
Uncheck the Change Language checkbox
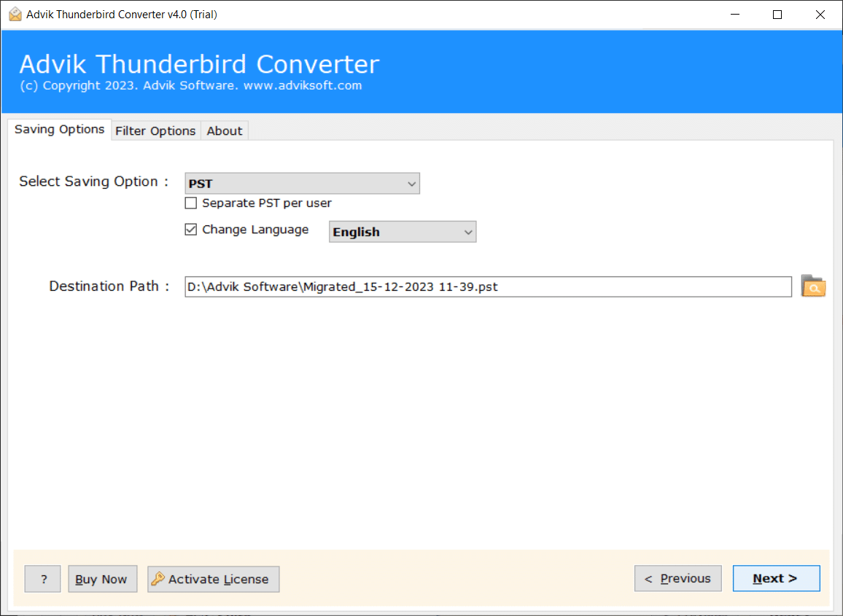tap(191, 230)
